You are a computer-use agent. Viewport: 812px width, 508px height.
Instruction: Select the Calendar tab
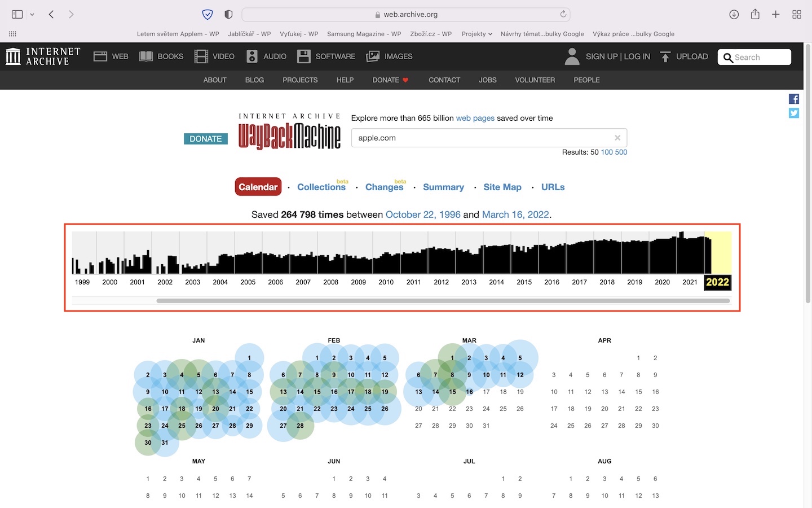258,187
